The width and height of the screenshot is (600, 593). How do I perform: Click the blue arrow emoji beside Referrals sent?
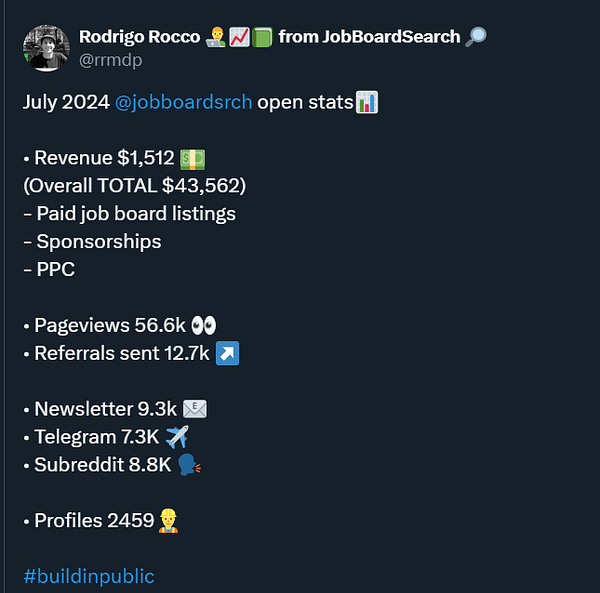[227, 353]
